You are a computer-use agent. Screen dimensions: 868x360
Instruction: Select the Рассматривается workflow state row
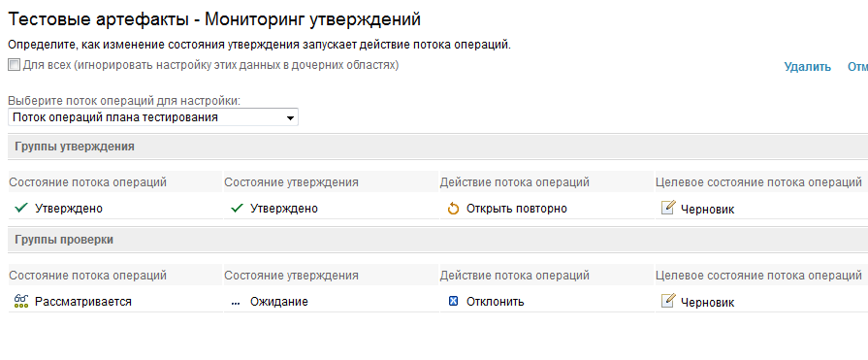tap(115, 302)
